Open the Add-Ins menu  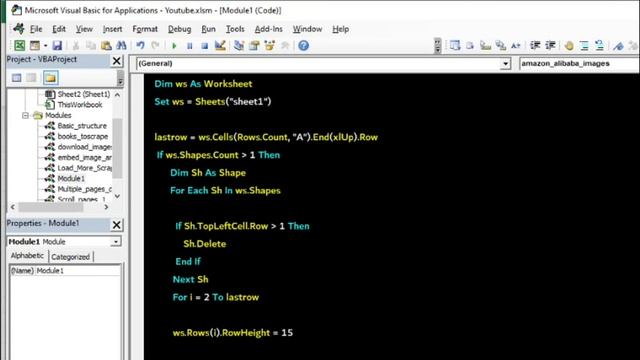269,29
